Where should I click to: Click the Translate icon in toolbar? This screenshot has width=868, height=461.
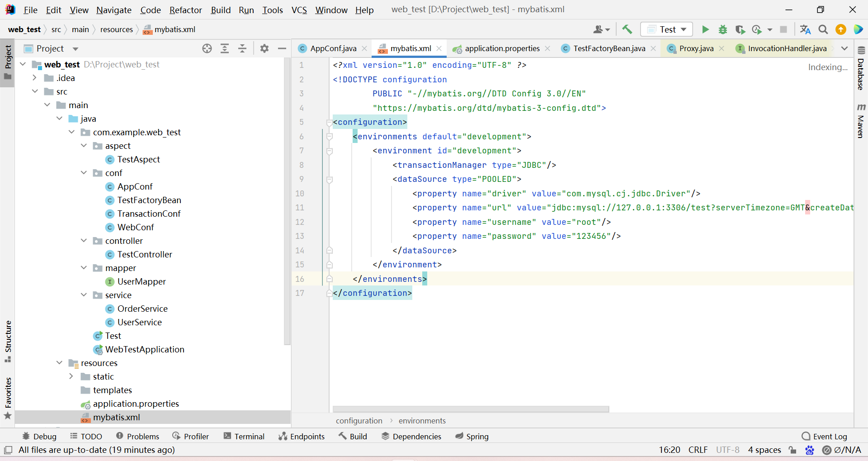pos(805,29)
